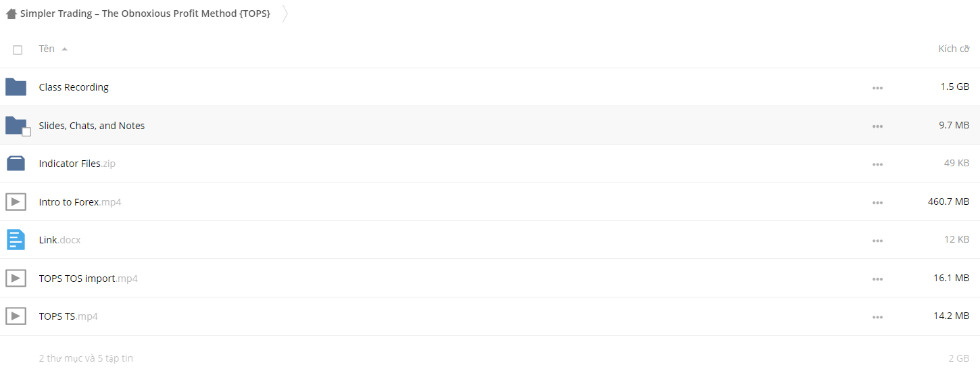
Task: Open TOPS TOS import.mp4 file name
Action: click(x=88, y=278)
